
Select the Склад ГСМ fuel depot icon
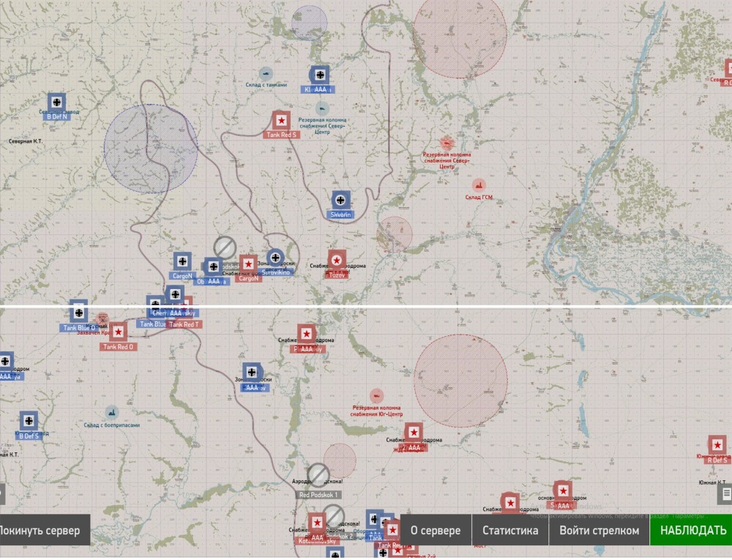point(479,186)
